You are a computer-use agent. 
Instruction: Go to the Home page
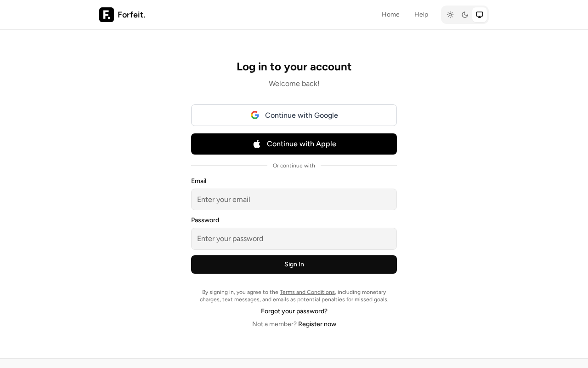coord(390,15)
